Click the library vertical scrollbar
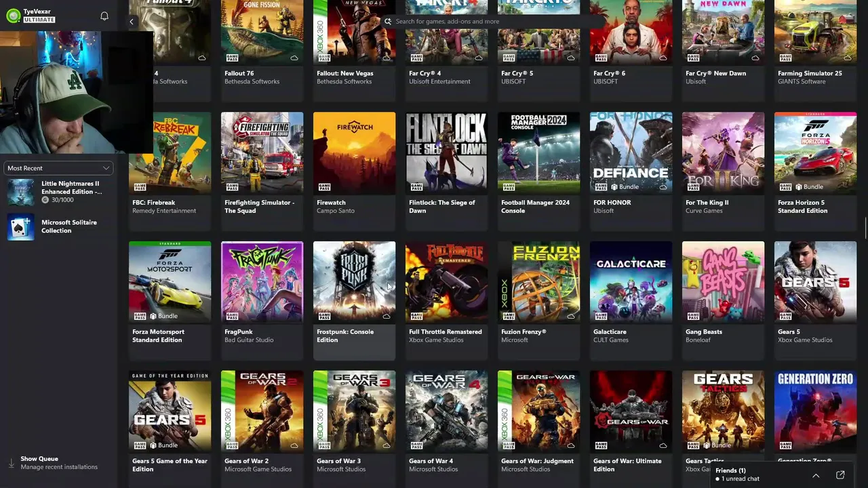The height and width of the screenshot is (488, 868). pyautogui.click(x=865, y=228)
